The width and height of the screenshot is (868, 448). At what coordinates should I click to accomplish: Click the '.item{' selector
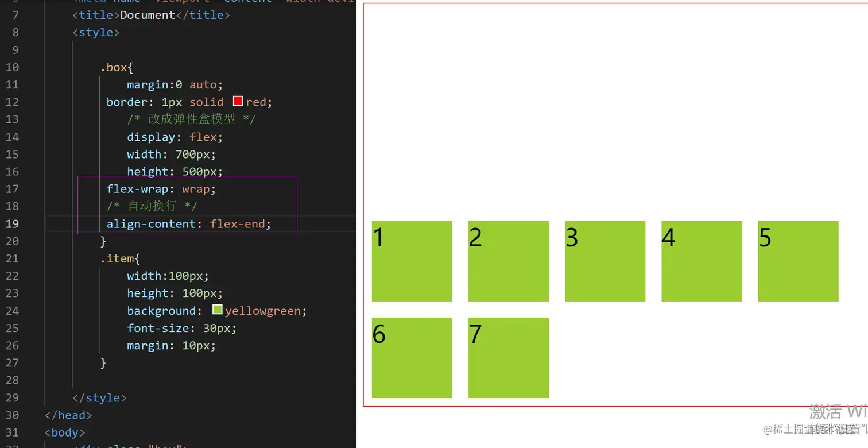pos(120,258)
